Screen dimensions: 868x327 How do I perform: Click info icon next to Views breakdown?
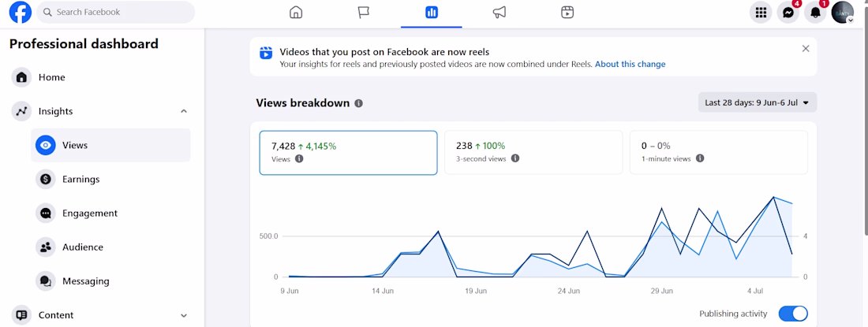(x=359, y=103)
